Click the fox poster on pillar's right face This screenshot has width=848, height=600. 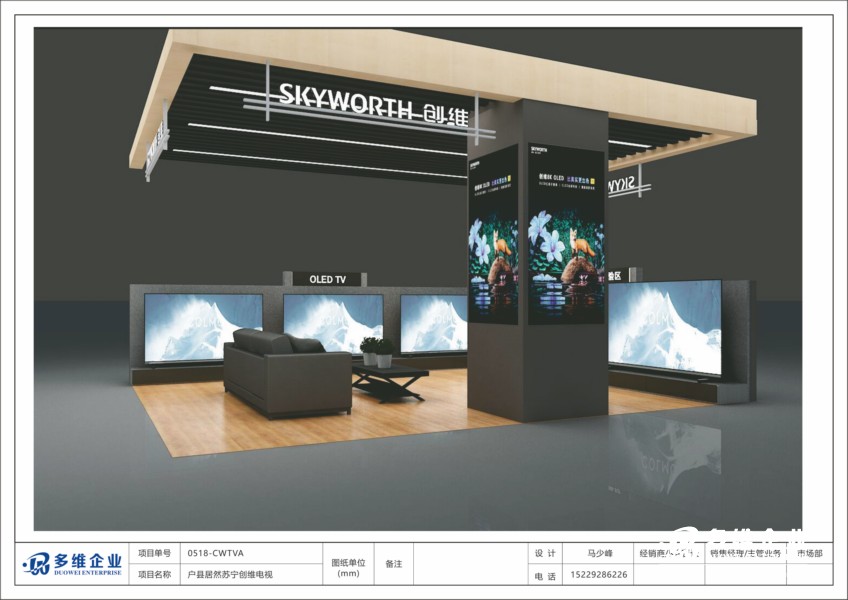point(566,234)
